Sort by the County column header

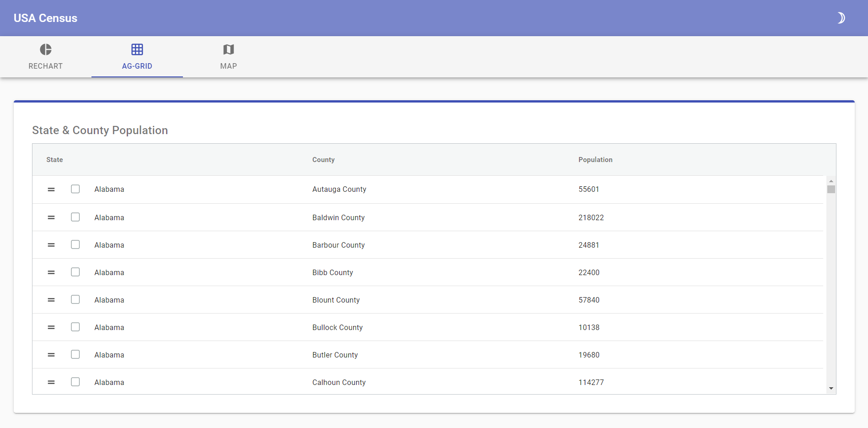click(x=323, y=160)
